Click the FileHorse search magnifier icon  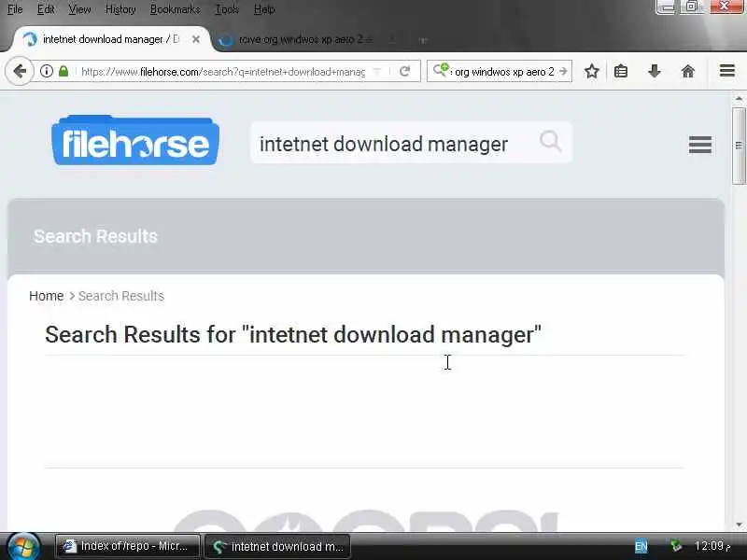pyautogui.click(x=551, y=142)
